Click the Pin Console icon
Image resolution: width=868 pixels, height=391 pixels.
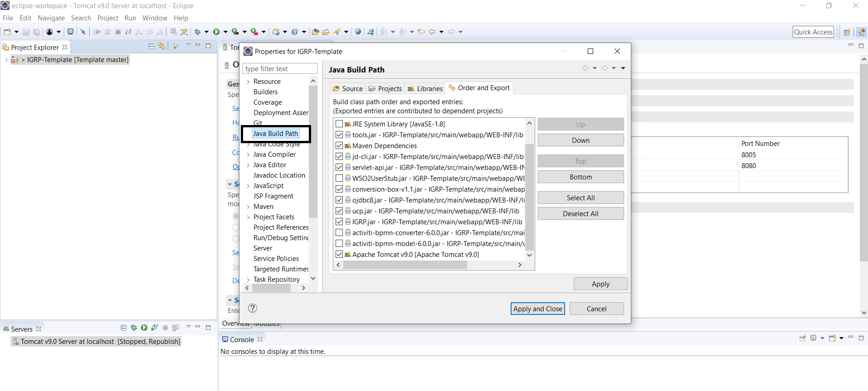(802, 338)
